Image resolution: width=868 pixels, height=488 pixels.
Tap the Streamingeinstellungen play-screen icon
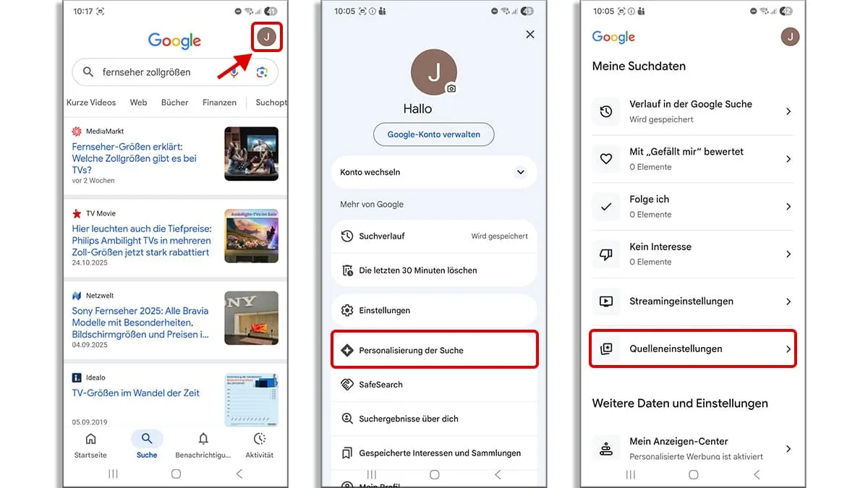[x=606, y=301]
